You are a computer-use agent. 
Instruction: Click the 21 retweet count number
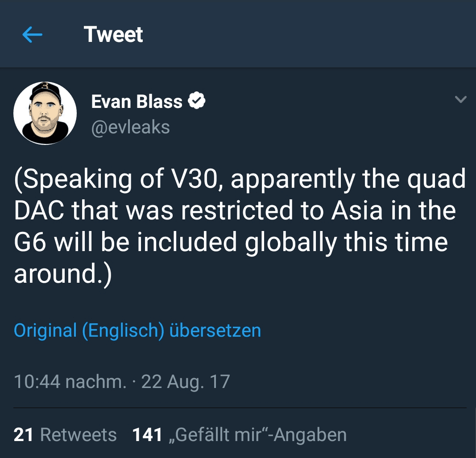point(23,435)
